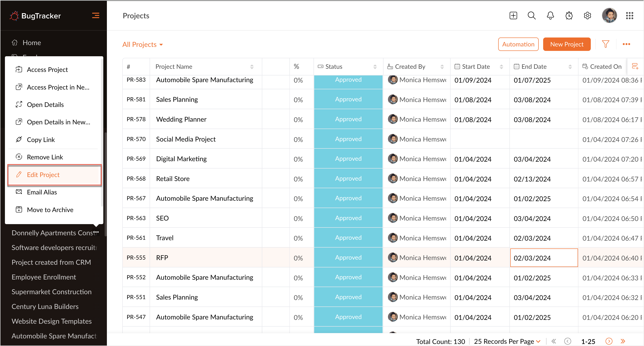Open the settings gear icon
Viewport: 644px width, 346px height.
587,15
